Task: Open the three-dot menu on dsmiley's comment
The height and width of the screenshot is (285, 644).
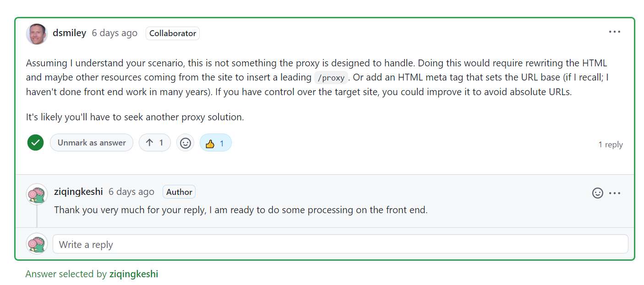Action: click(614, 32)
